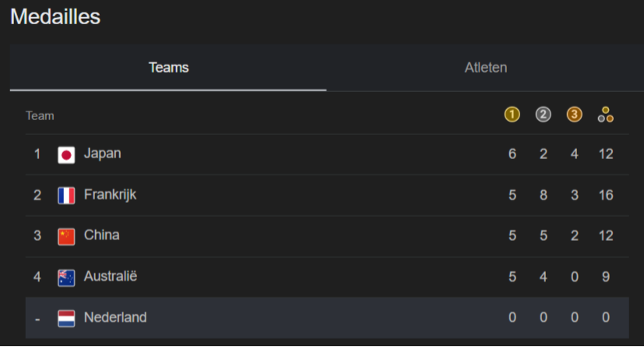Click the gold medal column icon

512,115
